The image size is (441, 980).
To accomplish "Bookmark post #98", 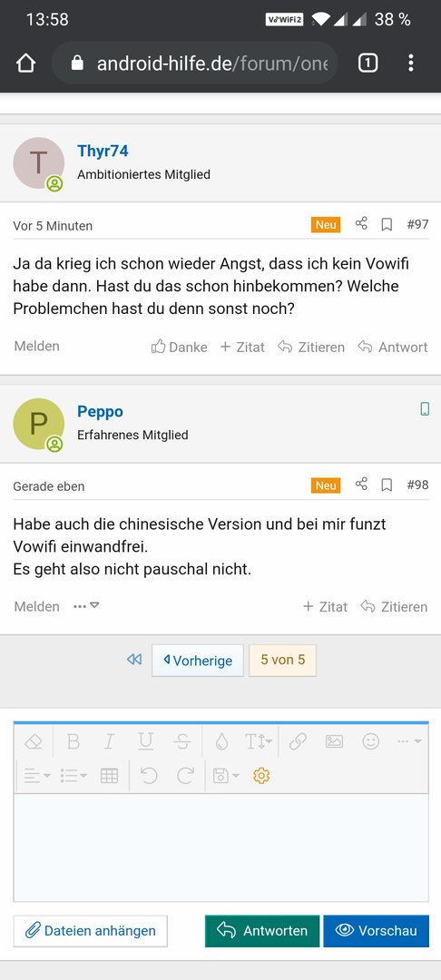I will point(387,485).
